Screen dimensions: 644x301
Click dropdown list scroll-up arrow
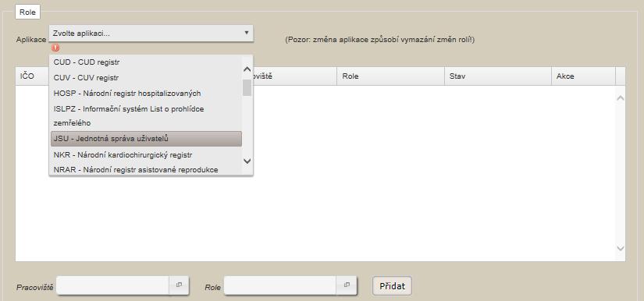click(x=247, y=69)
